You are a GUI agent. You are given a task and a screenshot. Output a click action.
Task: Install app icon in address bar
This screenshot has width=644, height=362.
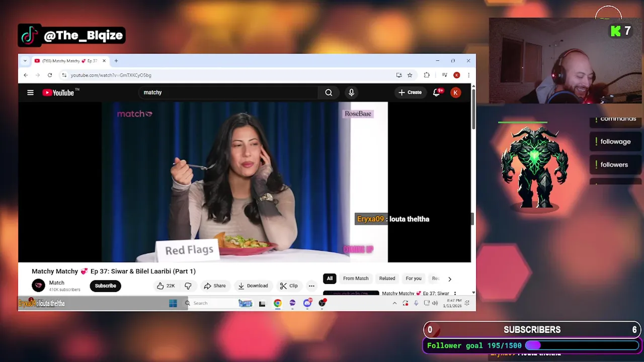click(399, 75)
